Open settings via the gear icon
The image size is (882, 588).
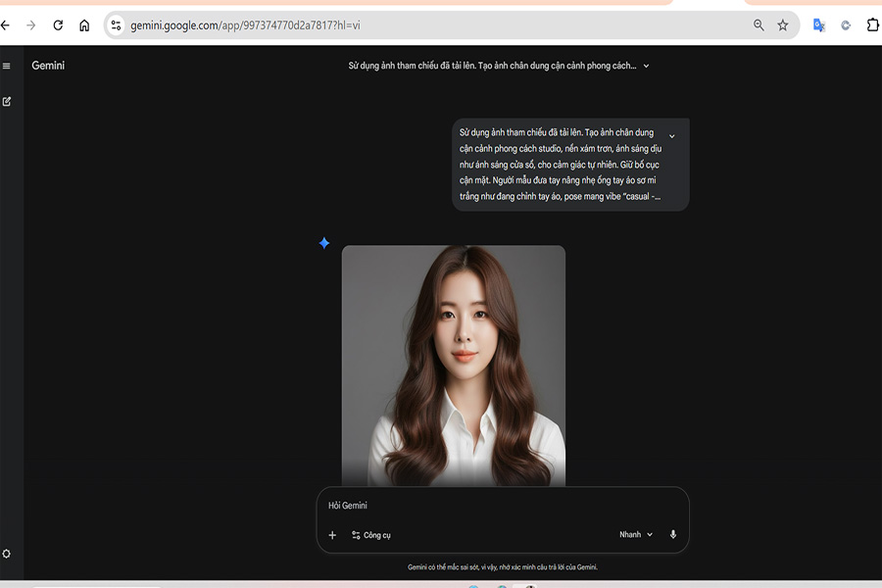(x=7, y=554)
